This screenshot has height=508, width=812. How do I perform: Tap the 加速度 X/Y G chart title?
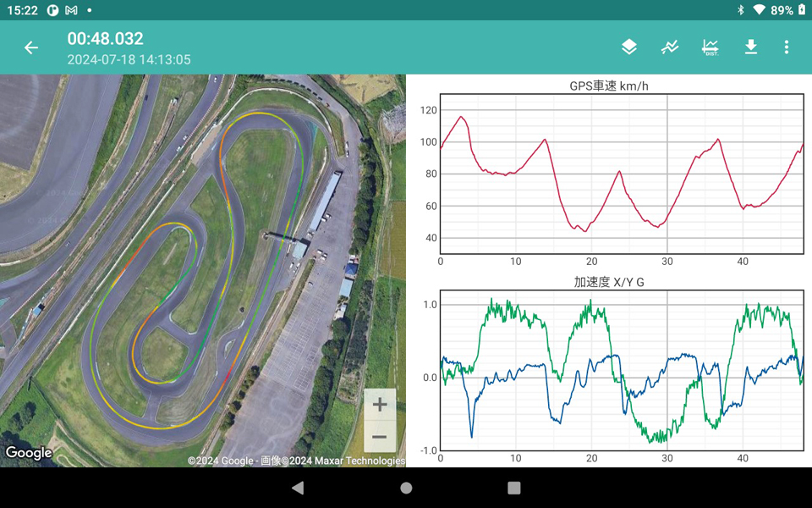609,282
